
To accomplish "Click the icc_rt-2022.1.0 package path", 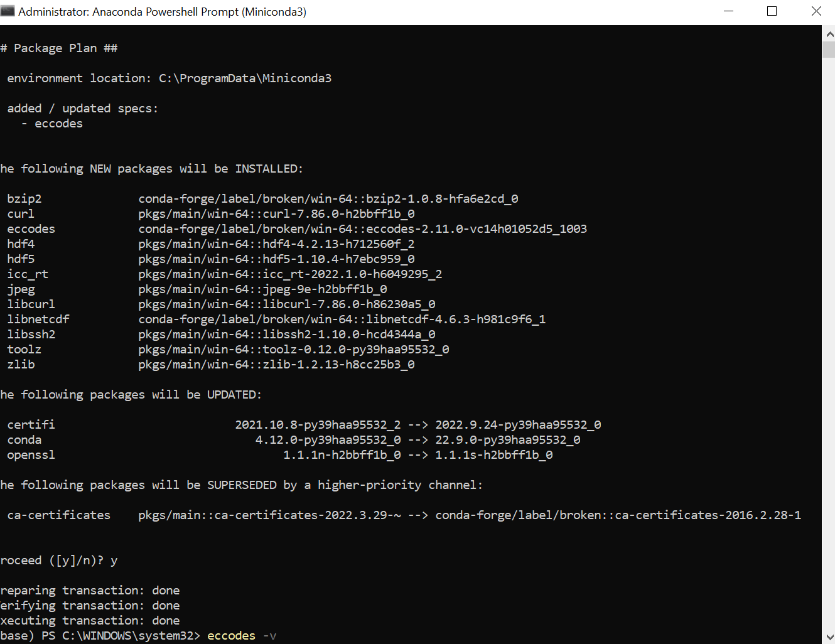I will (290, 274).
